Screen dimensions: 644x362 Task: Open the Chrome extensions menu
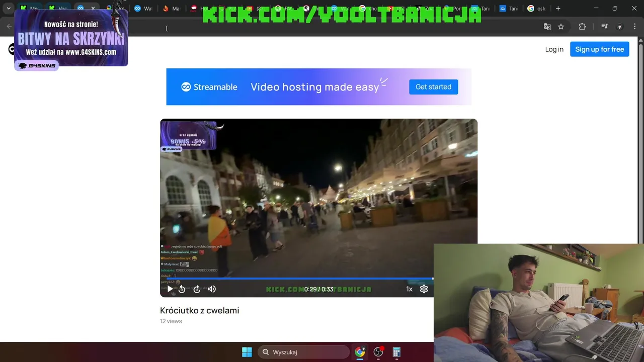click(x=582, y=27)
